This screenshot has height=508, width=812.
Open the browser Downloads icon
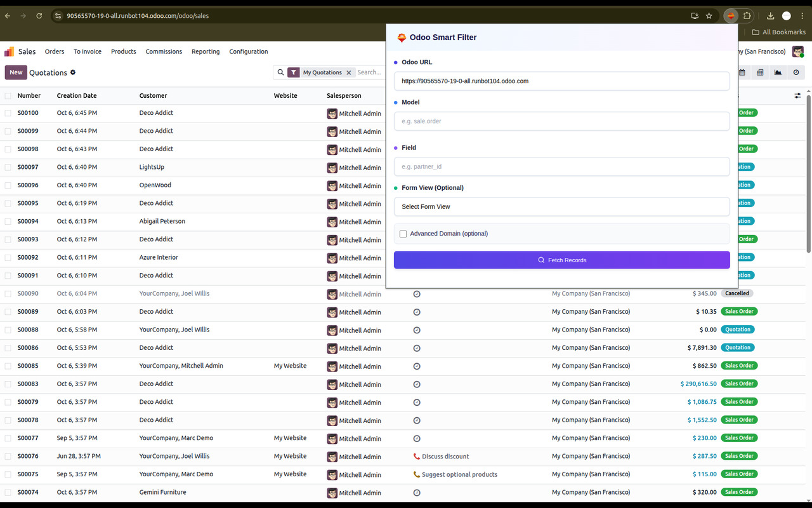770,16
